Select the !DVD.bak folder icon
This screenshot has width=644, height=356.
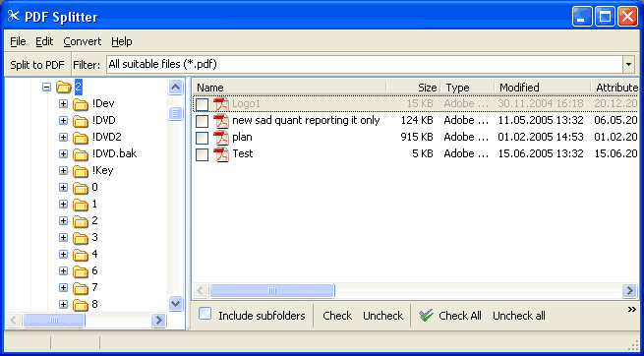point(81,154)
